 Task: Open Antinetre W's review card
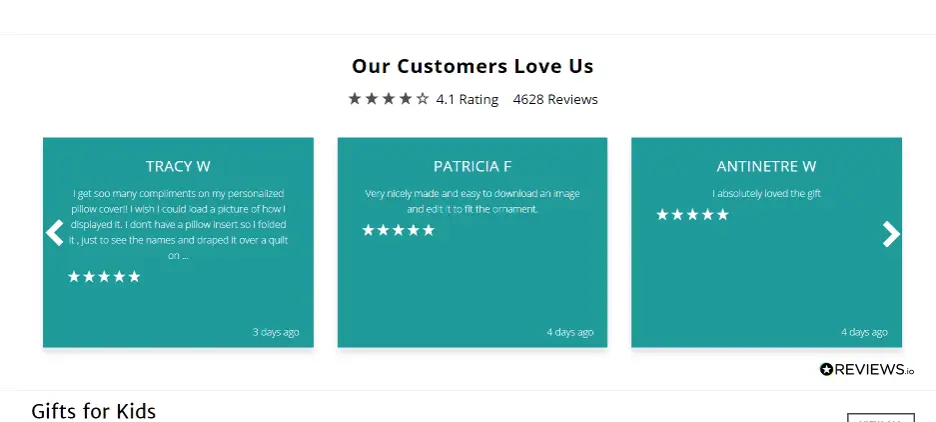766,242
